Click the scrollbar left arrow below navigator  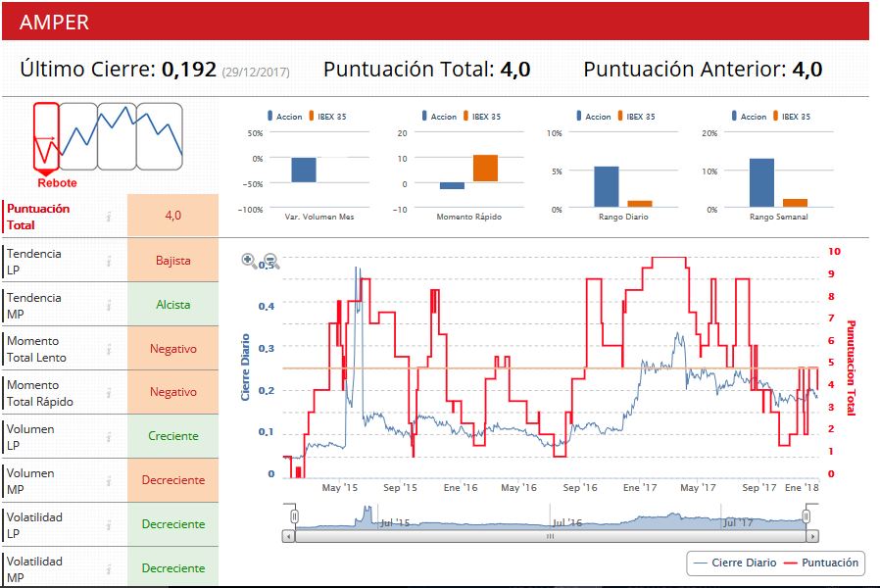coord(288,536)
